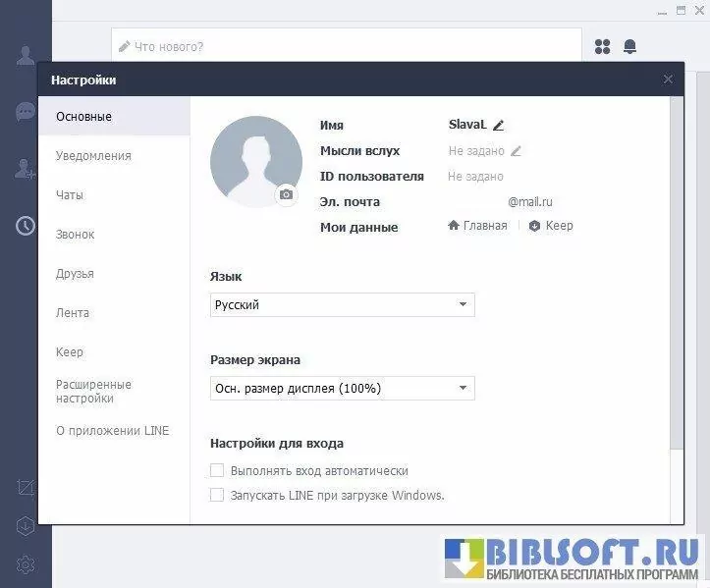
Task: Open the Chats speech bubble icon
Action: (x=26, y=112)
